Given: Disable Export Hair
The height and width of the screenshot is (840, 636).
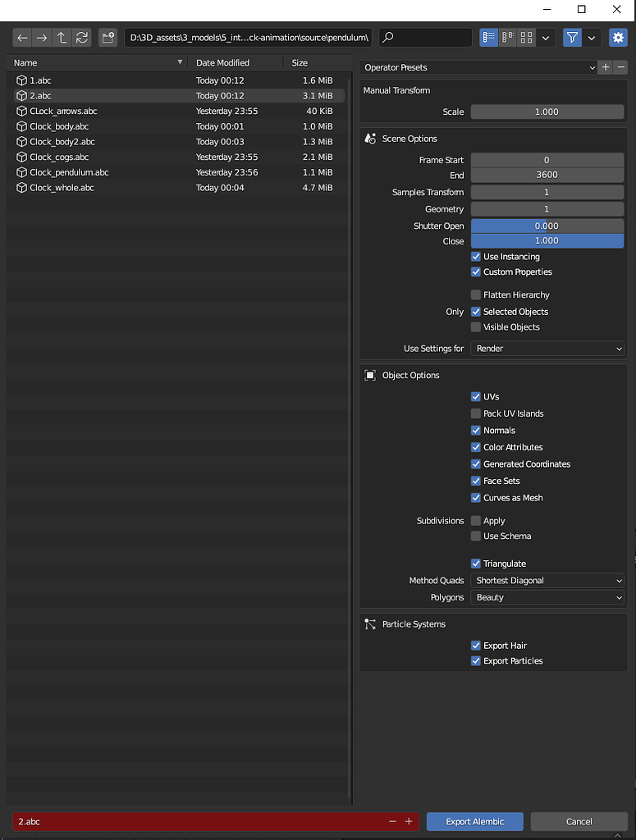Looking at the screenshot, I should click(x=475, y=646).
